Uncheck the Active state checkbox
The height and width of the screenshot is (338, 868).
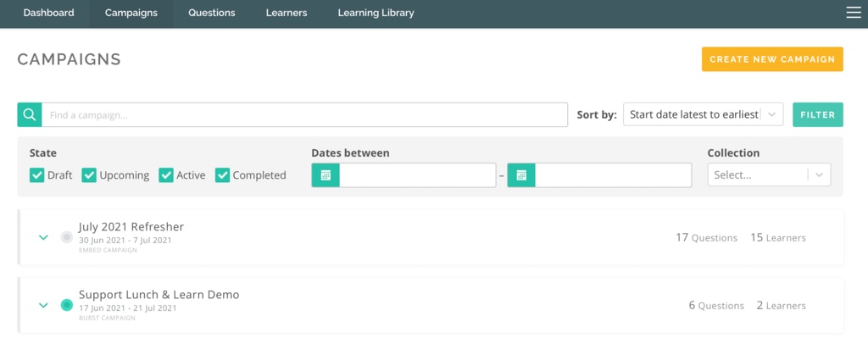166,175
